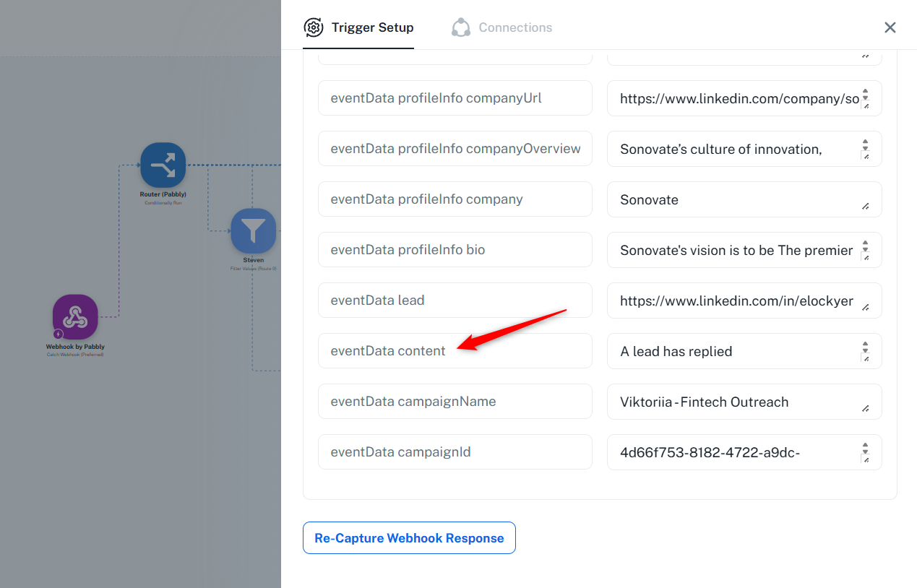Click the eventData campaignId label field
917x588 pixels.
pyautogui.click(x=455, y=452)
